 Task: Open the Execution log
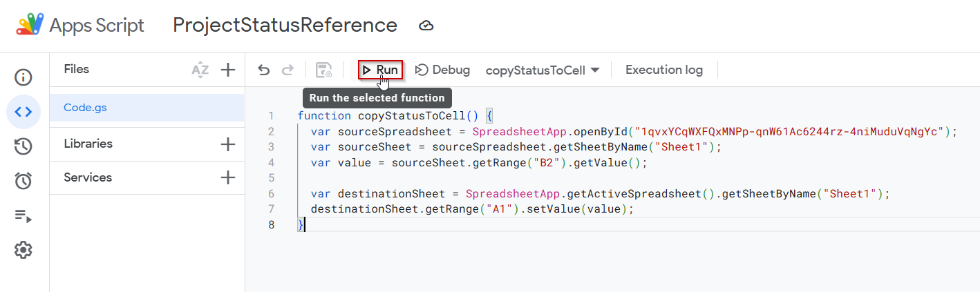[664, 70]
